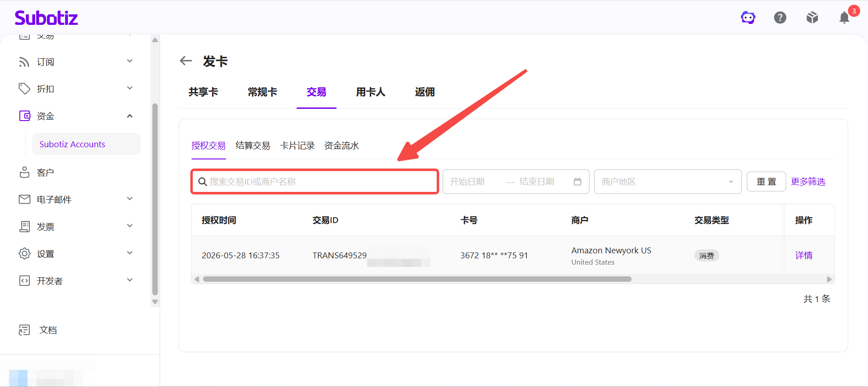Click the search magnifier icon in the search box
This screenshot has width=868, height=387.
(x=203, y=182)
